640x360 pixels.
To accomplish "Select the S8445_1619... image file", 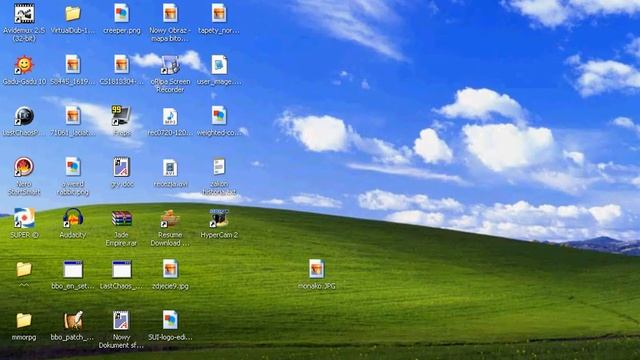I will pyautogui.click(x=73, y=65).
